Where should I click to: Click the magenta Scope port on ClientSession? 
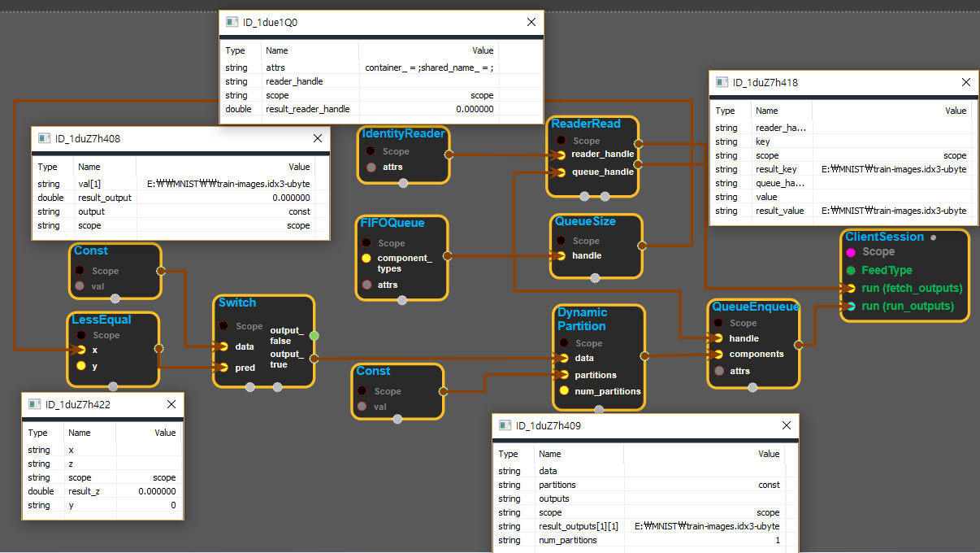851,252
